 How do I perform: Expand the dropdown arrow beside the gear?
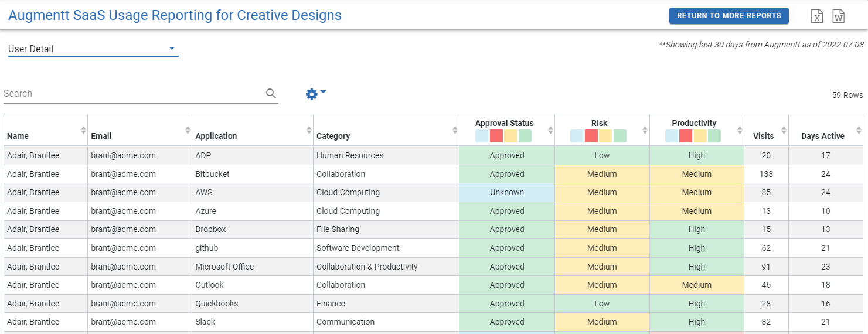click(323, 92)
